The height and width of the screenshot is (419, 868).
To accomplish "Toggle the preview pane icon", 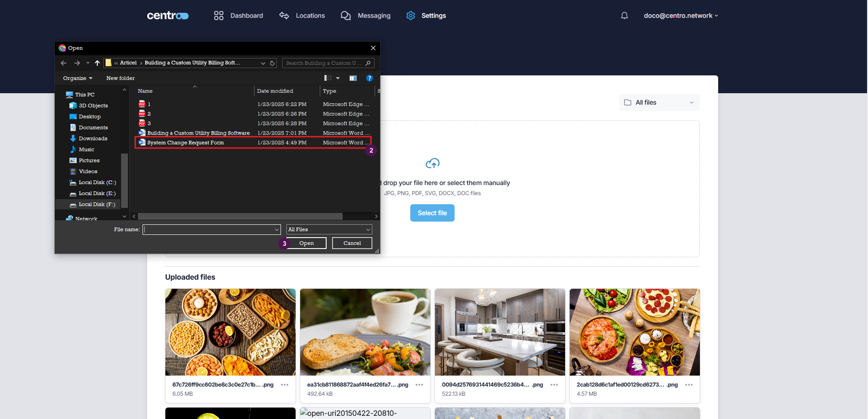I will tap(353, 78).
